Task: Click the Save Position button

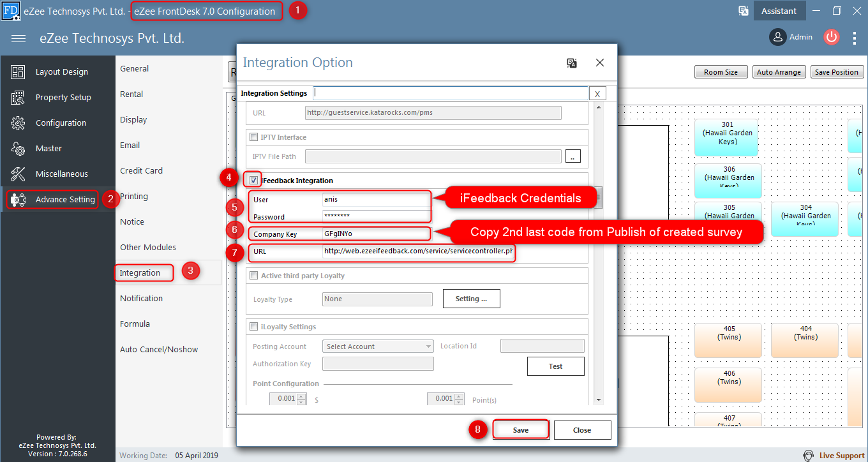Action: pos(836,72)
